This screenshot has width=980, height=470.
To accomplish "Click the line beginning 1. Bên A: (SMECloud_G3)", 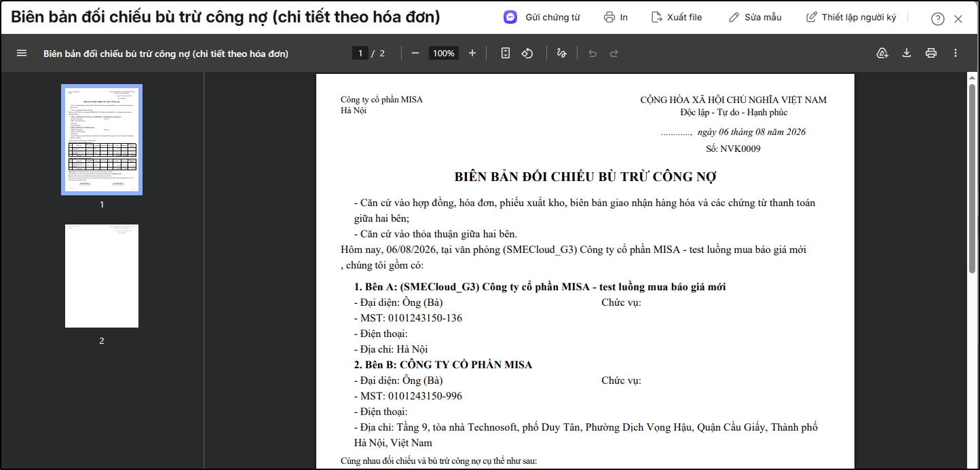I will 540,287.
